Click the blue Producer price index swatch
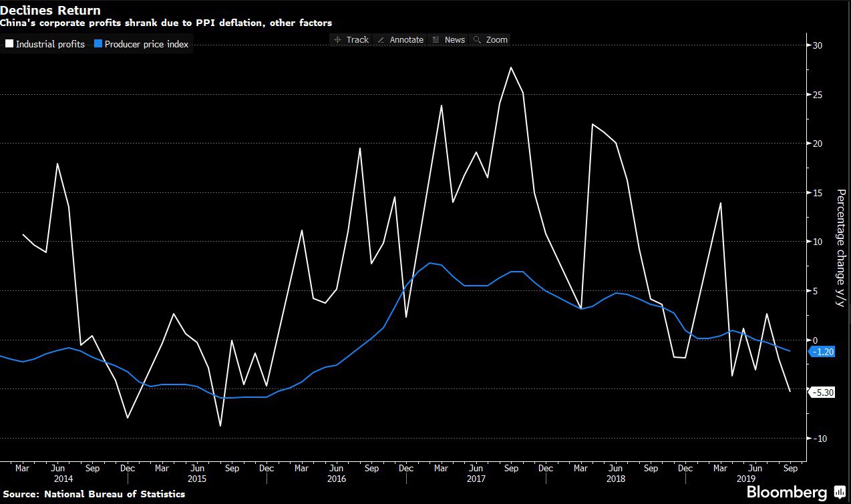The image size is (851, 504). (98, 45)
